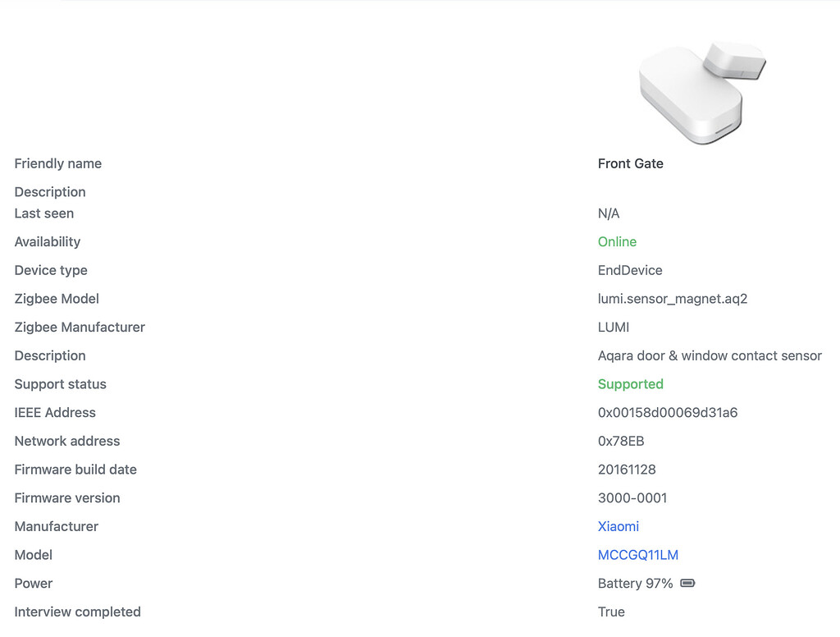
Task: Click the Last seen N/A value
Action: pyautogui.click(x=608, y=213)
